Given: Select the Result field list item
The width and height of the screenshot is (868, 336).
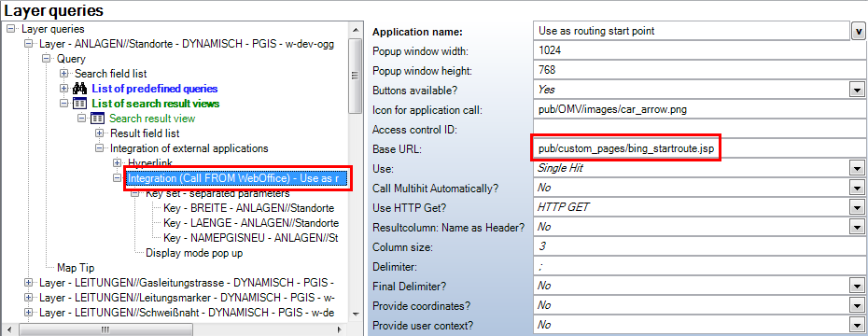Looking at the screenshot, I should point(145,133).
